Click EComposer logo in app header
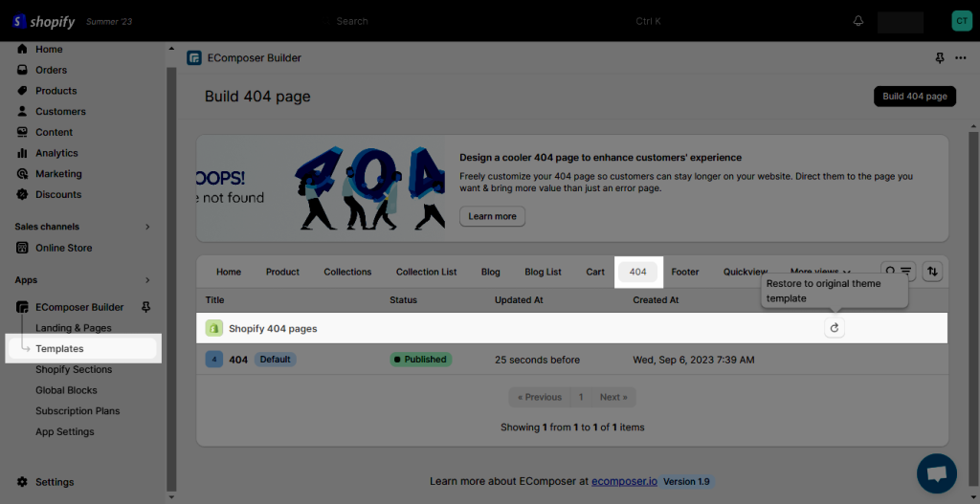This screenshot has width=980, height=504. [194, 58]
